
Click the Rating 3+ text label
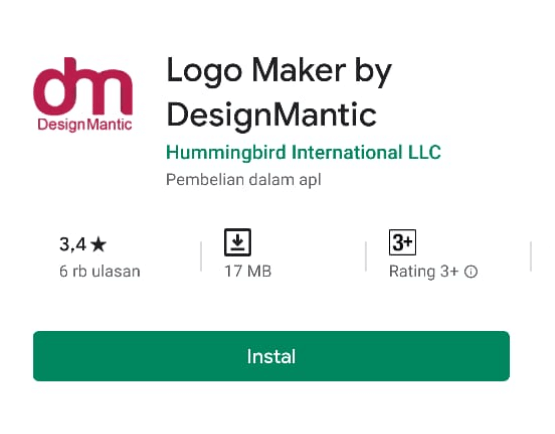424,272
